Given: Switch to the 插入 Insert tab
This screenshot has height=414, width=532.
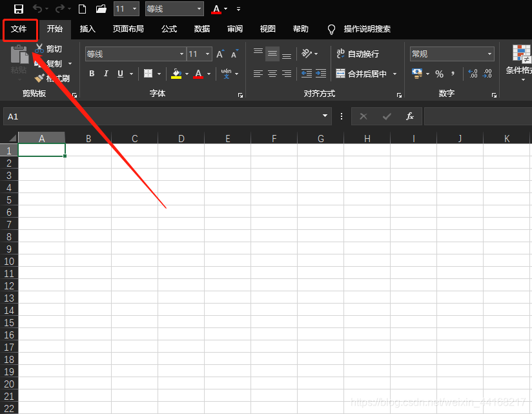Looking at the screenshot, I should [88, 29].
